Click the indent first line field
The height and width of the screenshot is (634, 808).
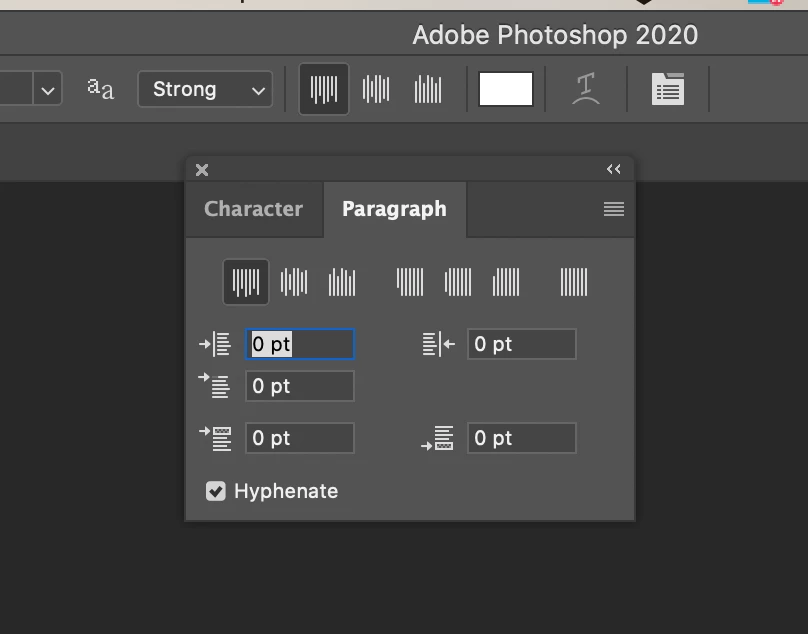tap(300, 386)
